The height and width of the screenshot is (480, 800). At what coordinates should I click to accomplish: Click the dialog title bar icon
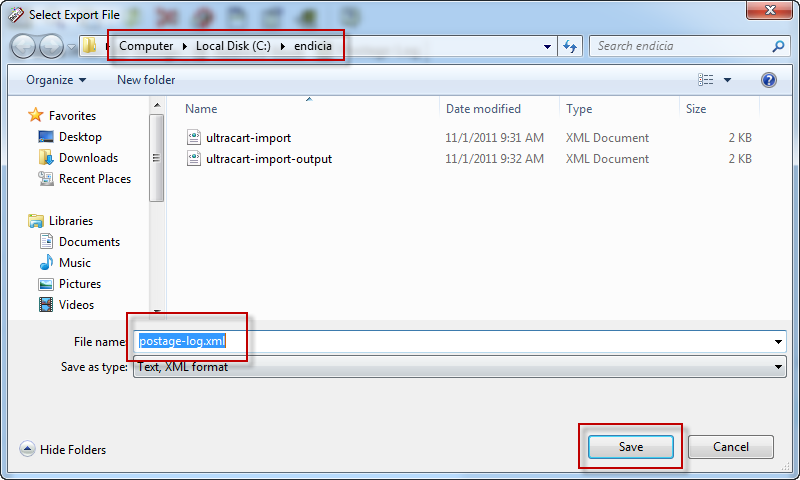point(16,15)
